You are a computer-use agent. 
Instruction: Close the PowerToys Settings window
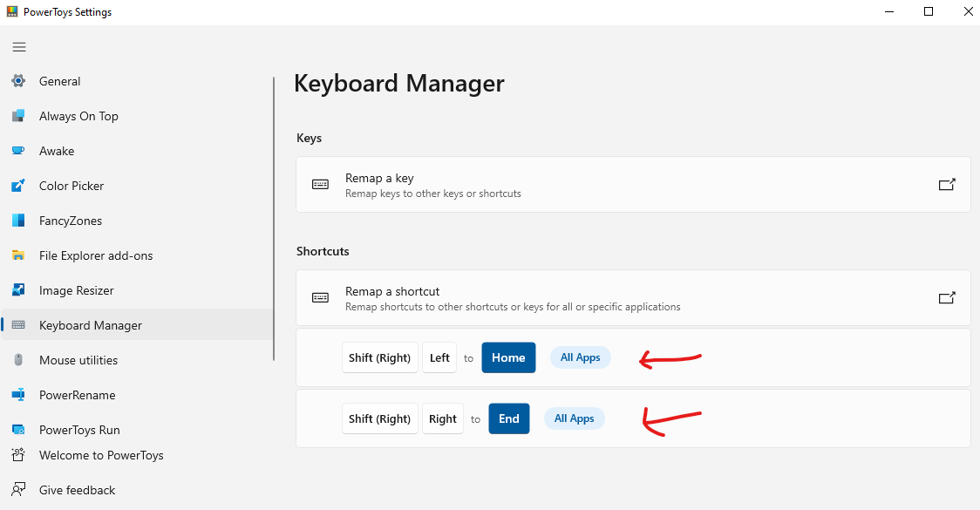click(x=968, y=12)
